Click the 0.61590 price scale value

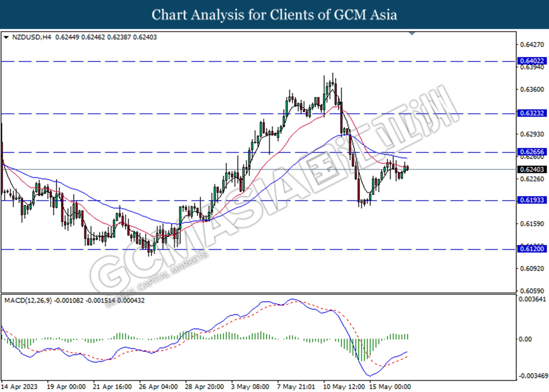click(x=532, y=224)
